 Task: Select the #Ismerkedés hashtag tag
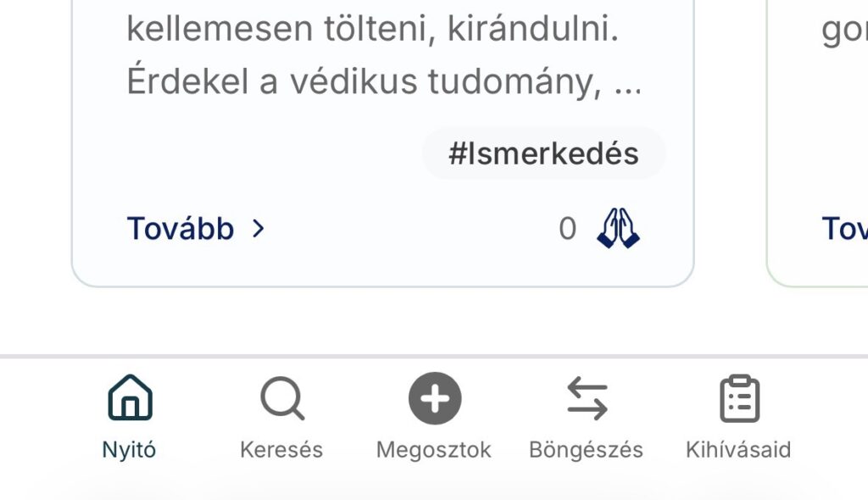(x=543, y=153)
